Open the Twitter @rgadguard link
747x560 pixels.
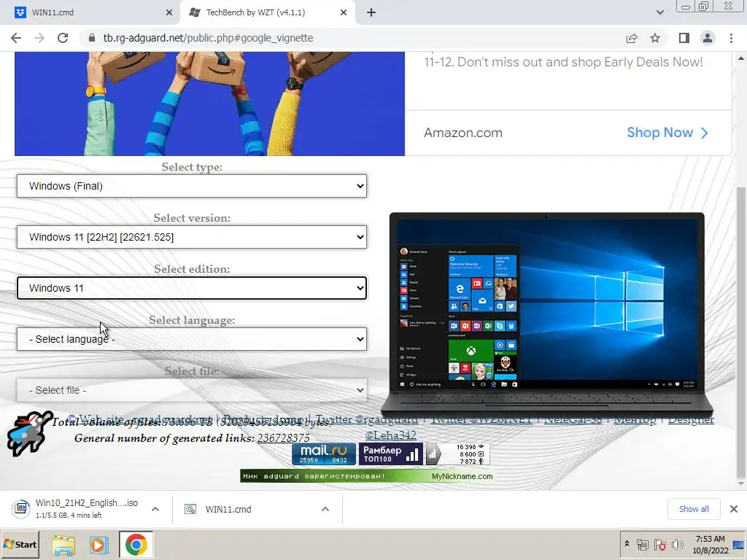366,419
